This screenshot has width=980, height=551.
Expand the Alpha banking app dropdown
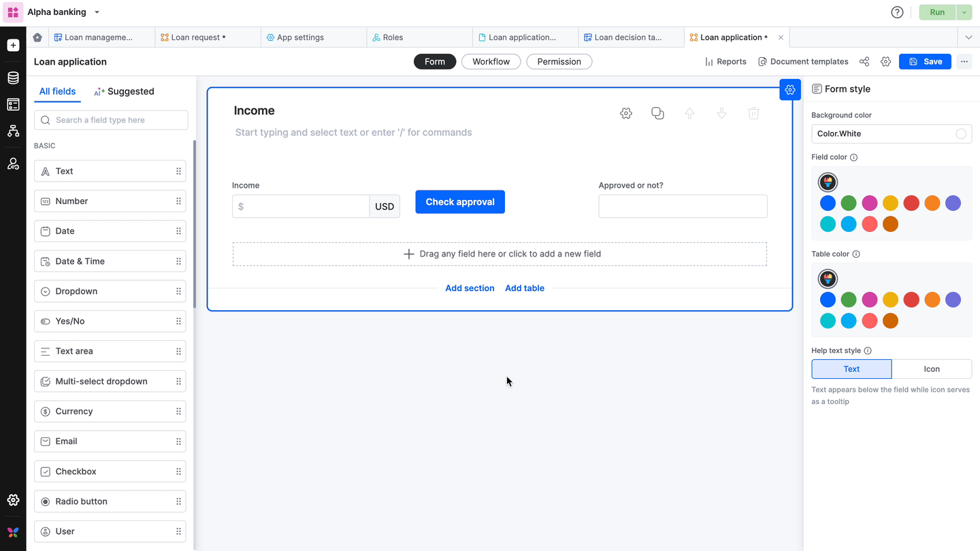(97, 12)
